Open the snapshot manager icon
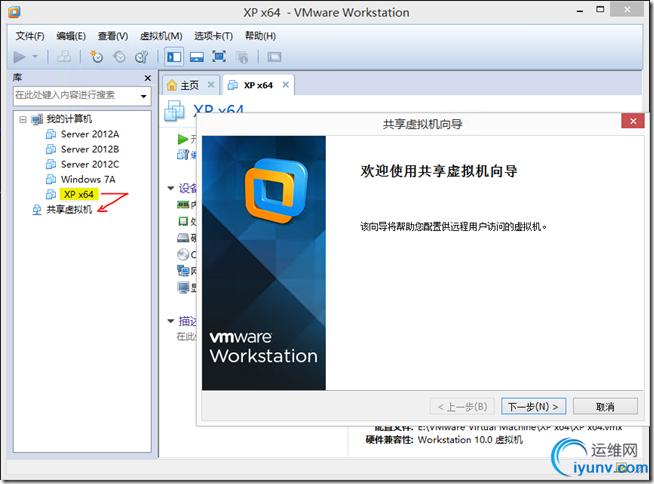Image resolution: width=654 pixels, height=484 pixels. tap(142, 56)
